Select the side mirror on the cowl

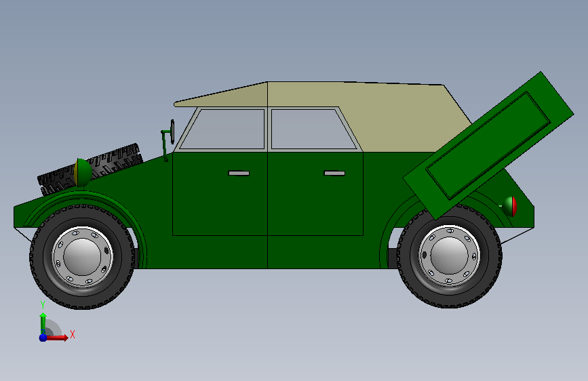click(172, 132)
